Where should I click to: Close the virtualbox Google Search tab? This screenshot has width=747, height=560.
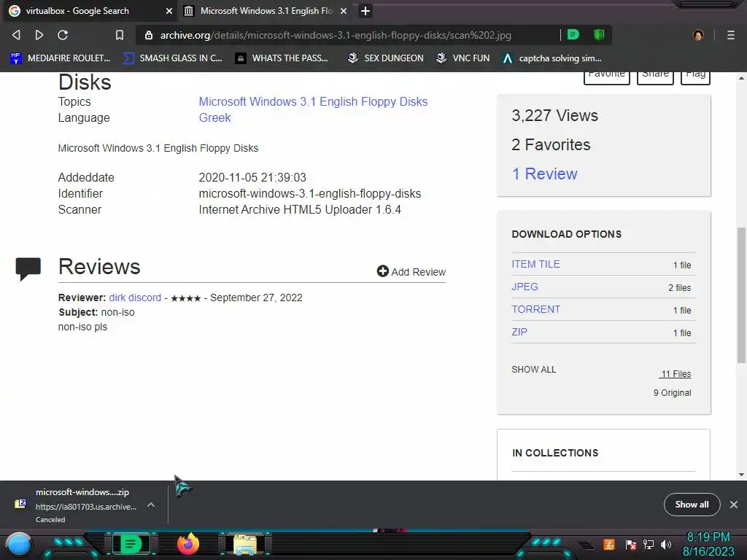point(169,11)
